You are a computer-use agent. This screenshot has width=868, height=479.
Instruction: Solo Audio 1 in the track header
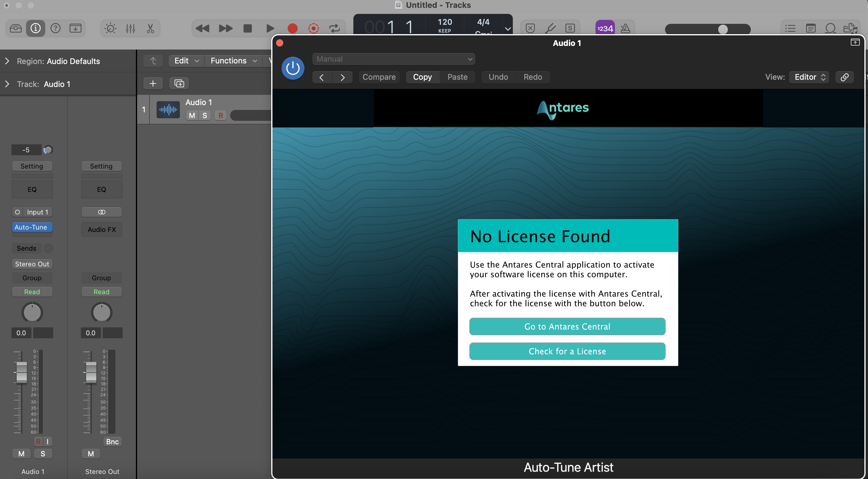(x=204, y=116)
